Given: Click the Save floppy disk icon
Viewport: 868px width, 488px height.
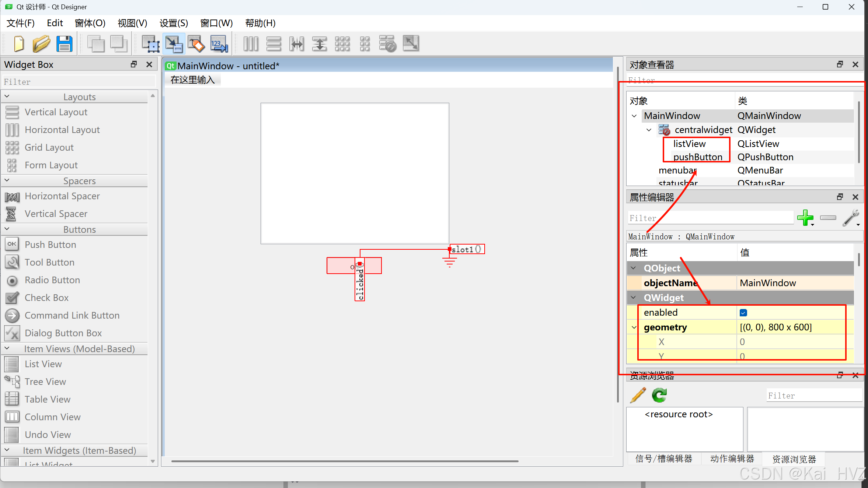Looking at the screenshot, I should [x=64, y=44].
